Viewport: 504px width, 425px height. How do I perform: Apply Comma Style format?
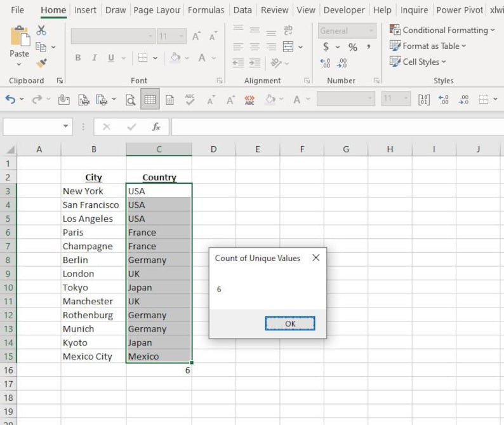[369, 47]
